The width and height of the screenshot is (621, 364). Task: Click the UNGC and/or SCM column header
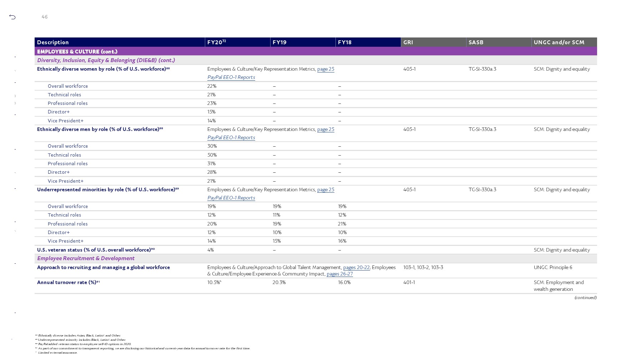(x=559, y=42)
